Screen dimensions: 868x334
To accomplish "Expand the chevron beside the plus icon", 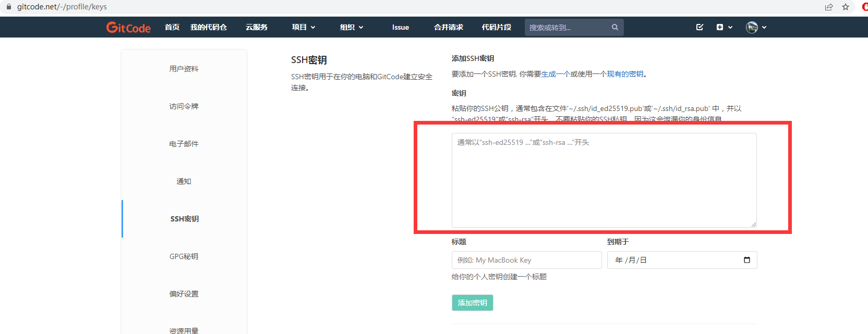I will point(730,27).
